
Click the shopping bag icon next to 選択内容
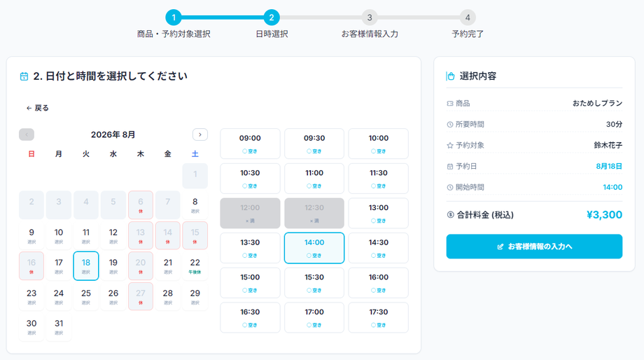(451, 76)
